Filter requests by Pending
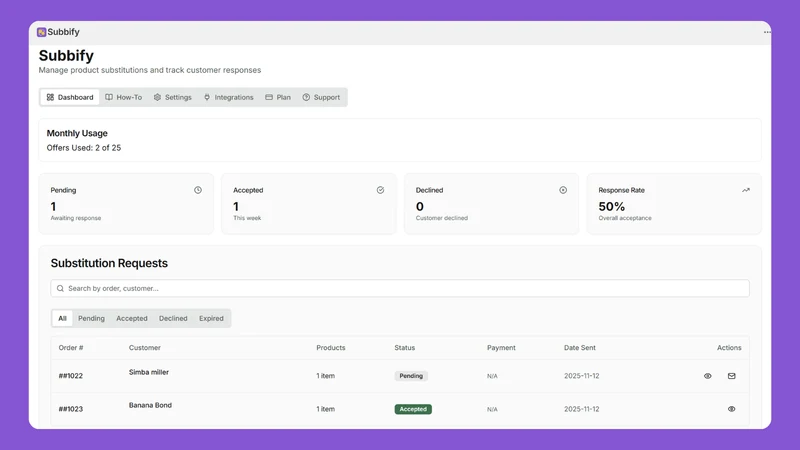800x450 pixels. (x=91, y=318)
